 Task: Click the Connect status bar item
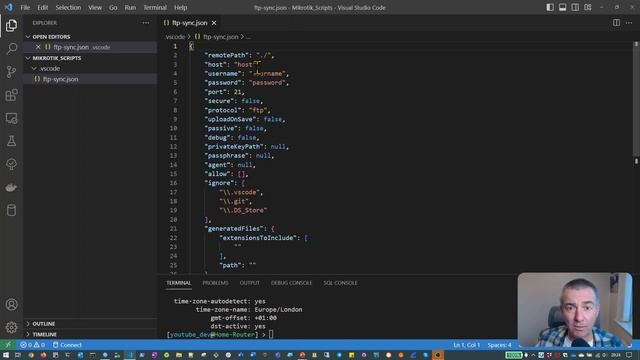[x=67, y=345]
